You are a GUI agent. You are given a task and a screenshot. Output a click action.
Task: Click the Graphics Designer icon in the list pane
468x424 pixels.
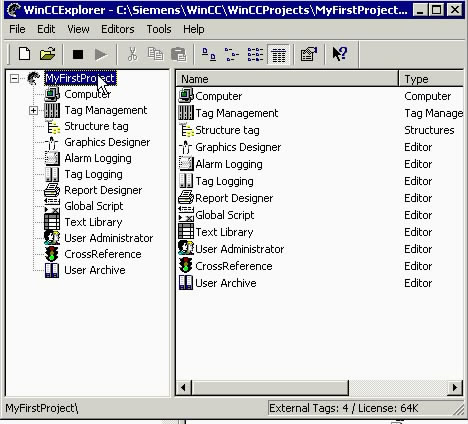click(186, 147)
